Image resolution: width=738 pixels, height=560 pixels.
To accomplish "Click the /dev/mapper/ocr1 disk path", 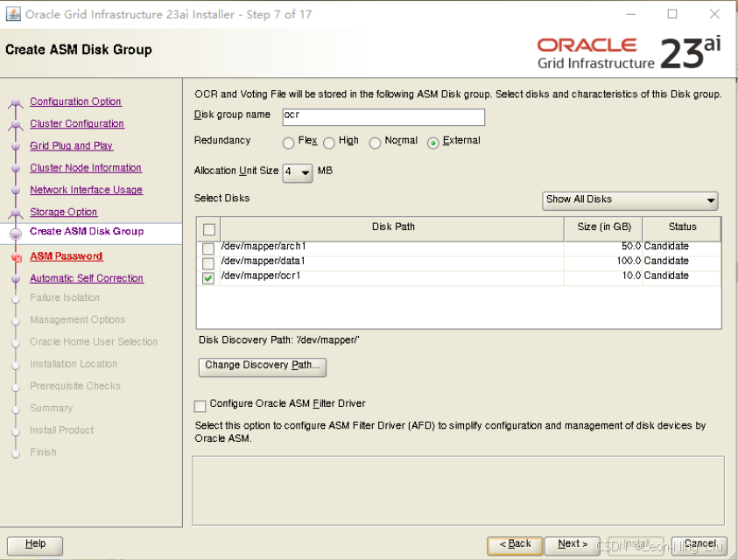I will [x=260, y=276].
